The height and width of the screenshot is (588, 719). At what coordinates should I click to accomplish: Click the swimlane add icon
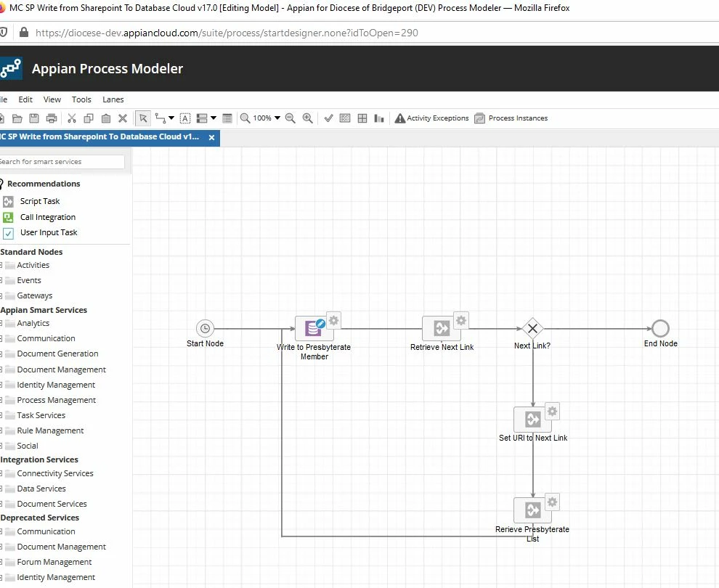(202, 118)
